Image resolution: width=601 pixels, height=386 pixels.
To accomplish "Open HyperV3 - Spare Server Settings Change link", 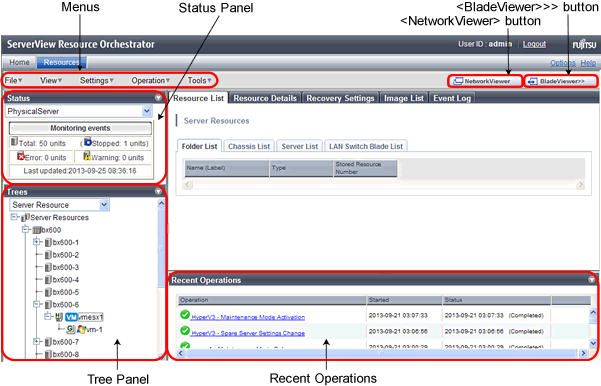I will point(248,333).
